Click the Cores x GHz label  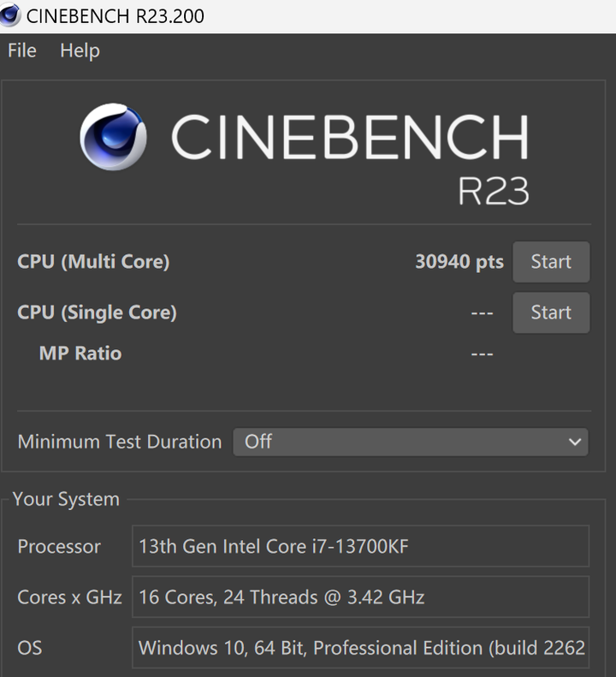click(69, 597)
